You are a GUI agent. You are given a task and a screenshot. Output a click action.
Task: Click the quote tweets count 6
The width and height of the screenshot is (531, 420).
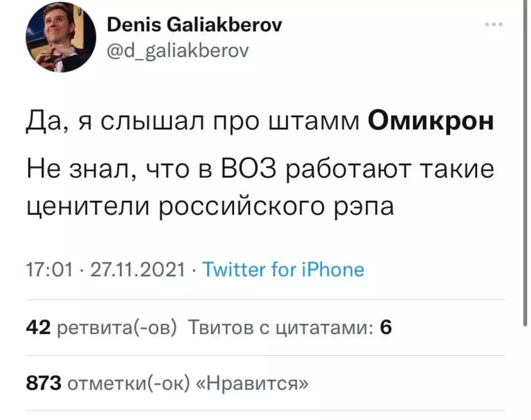pos(386,327)
